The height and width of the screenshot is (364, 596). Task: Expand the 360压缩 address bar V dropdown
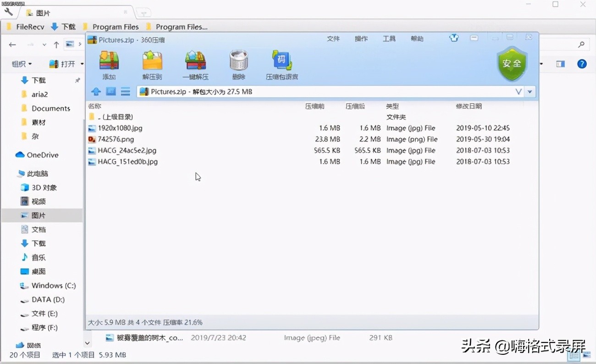[519, 92]
